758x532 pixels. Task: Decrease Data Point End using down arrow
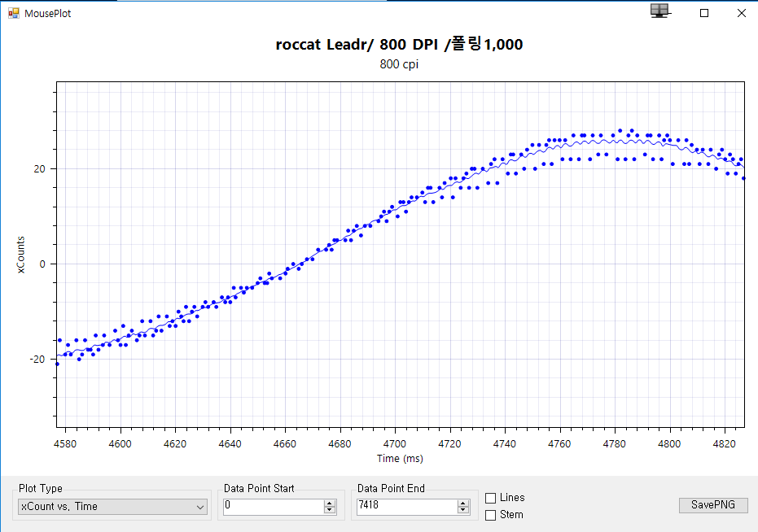point(463,510)
